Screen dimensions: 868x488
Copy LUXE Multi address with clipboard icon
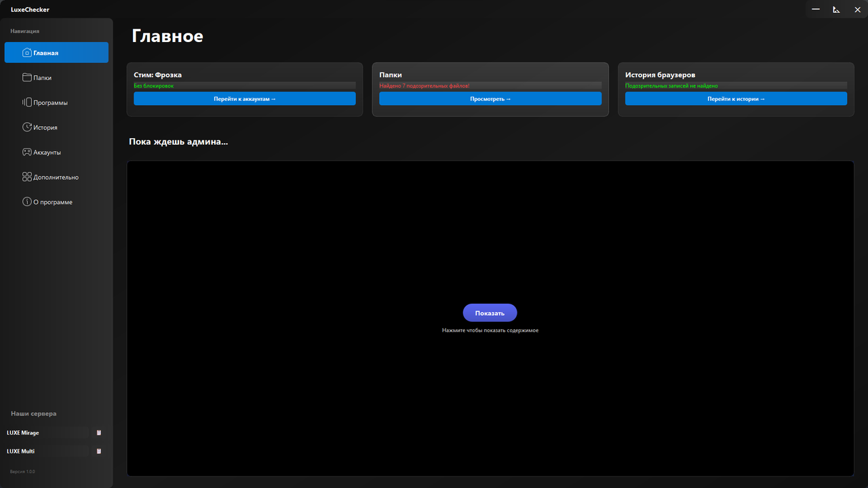pos(99,451)
